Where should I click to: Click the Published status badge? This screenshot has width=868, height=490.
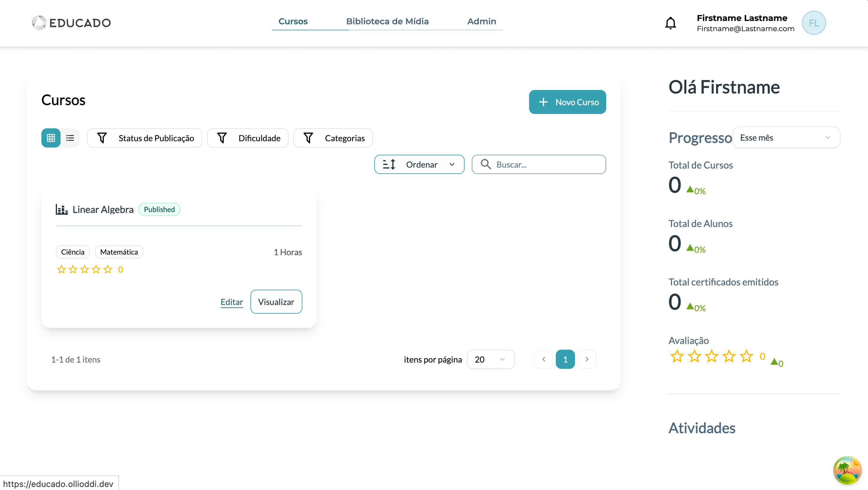(x=159, y=209)
